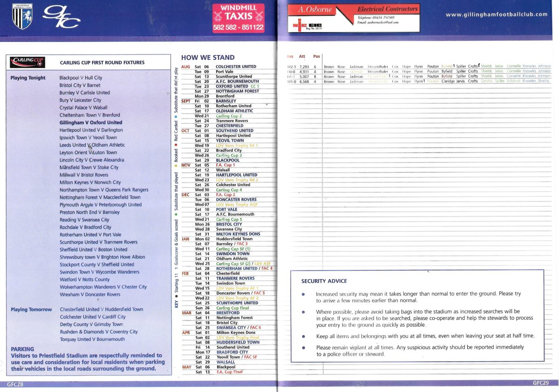Select the 'Playing Tonight' label

tap(28, 78)
